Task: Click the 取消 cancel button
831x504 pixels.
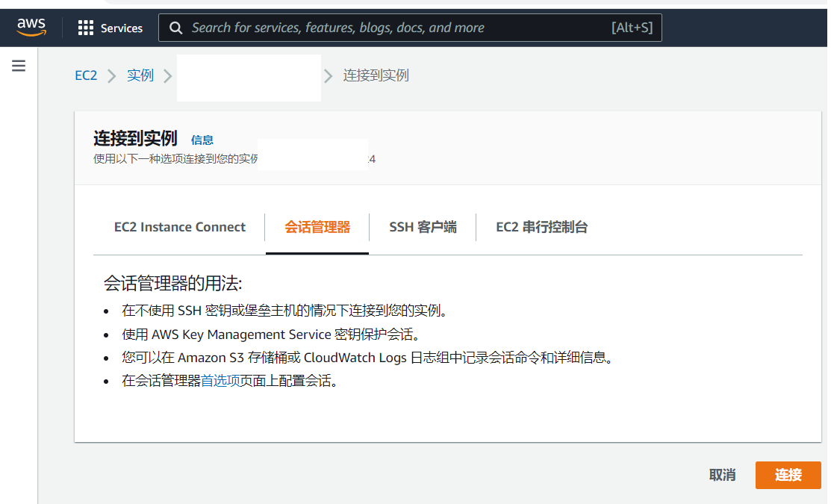Action: [x=722, y=475]
